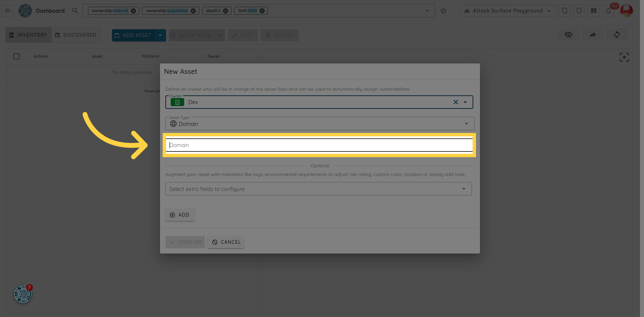Open the notifications bell
This screenshot has width=644, height=317.
pyautogui.click(x=608, y=11)
